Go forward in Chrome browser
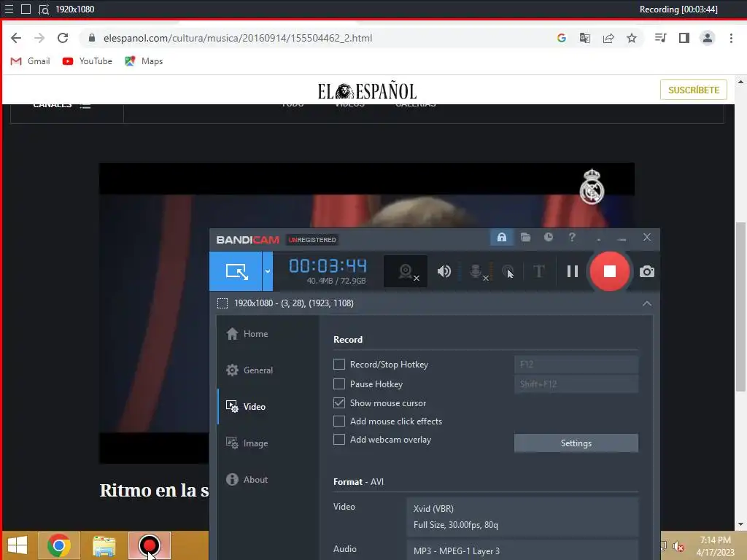The image size is (747, 560). [x=39, y=38]
